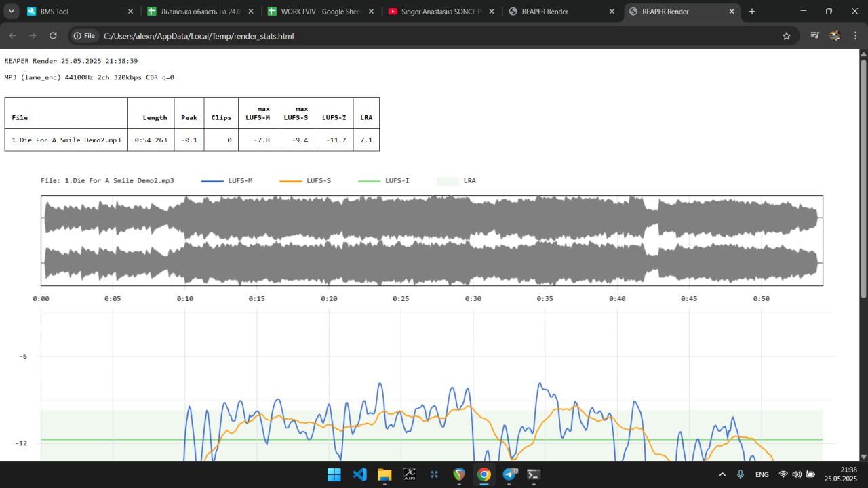Close the Singer Anastasiia YouTube tab
Viewport: 868px width, 488px height.
[492, 12]
